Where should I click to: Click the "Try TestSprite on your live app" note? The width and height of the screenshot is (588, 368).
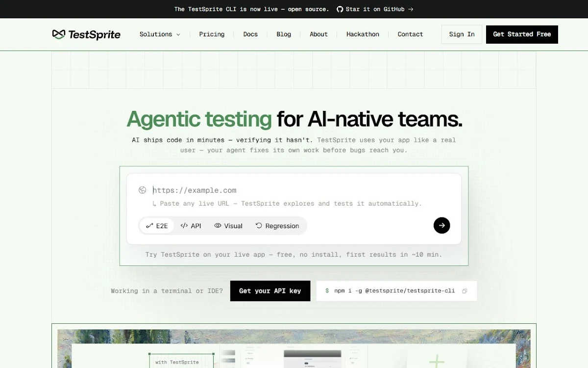(294, 255)
